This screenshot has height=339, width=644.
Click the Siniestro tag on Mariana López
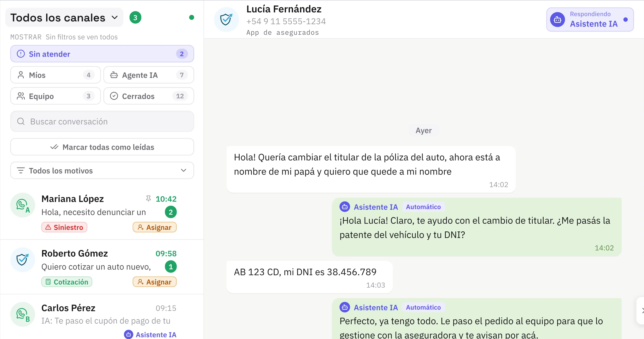[64, 227]
